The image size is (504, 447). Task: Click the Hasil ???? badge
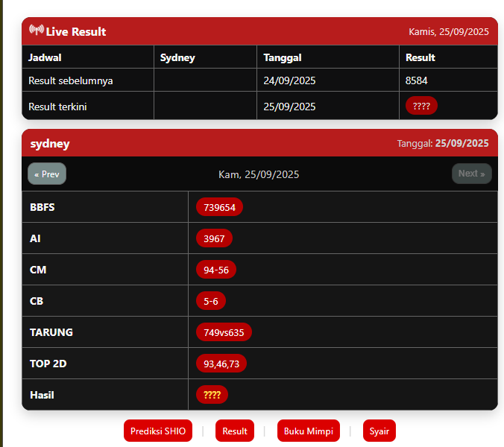212,395
